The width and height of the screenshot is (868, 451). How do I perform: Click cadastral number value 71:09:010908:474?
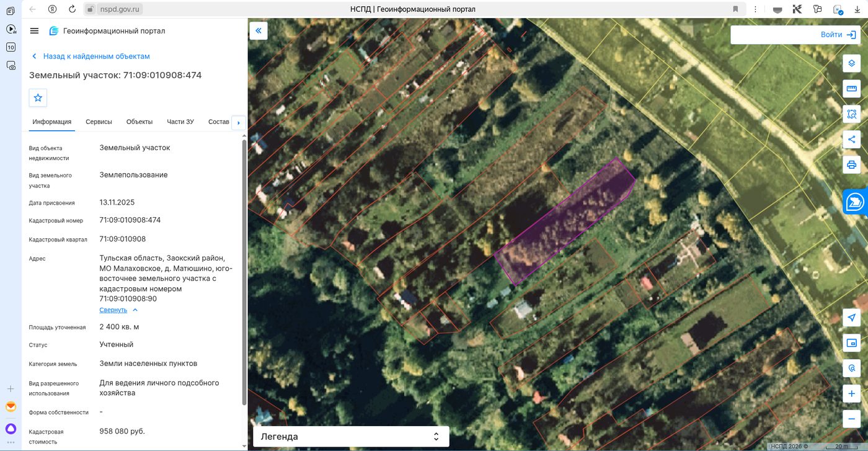(x=130, y=220)
